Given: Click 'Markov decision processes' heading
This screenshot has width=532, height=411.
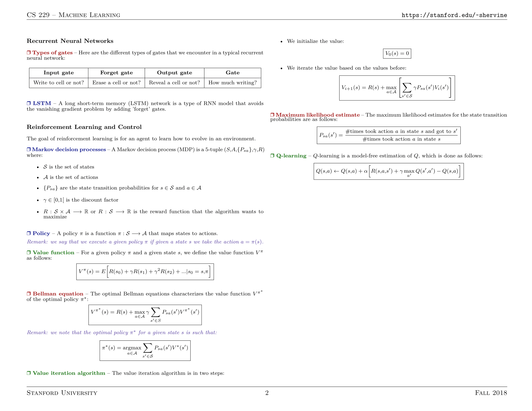Looking at the screenshot, I should pos(69,149).
